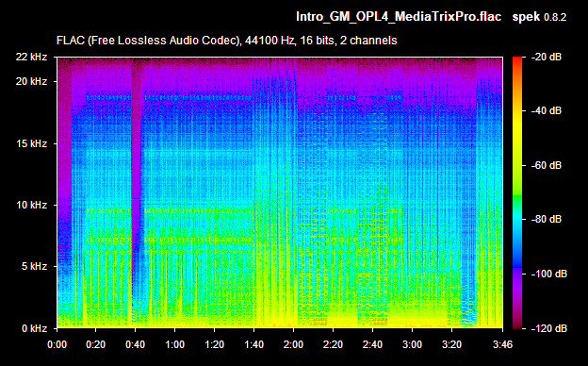Click the 20 kHz frequency label
The height and width of the screenshot is (366, 588).
pos(31,81)
